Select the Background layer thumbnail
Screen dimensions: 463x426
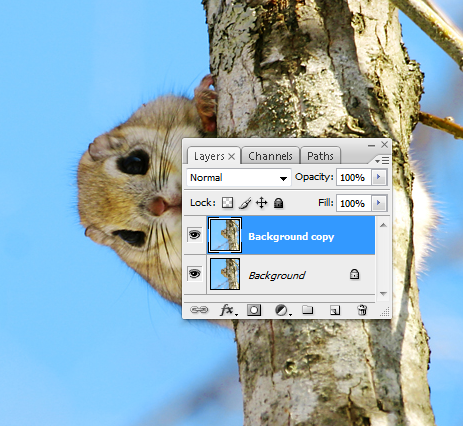point(225,274)
